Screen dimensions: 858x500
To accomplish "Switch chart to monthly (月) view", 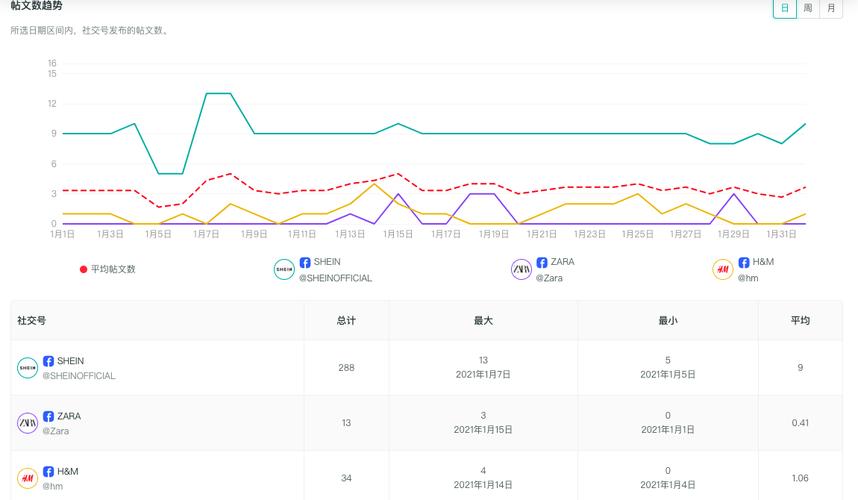I will coord(831,8).
